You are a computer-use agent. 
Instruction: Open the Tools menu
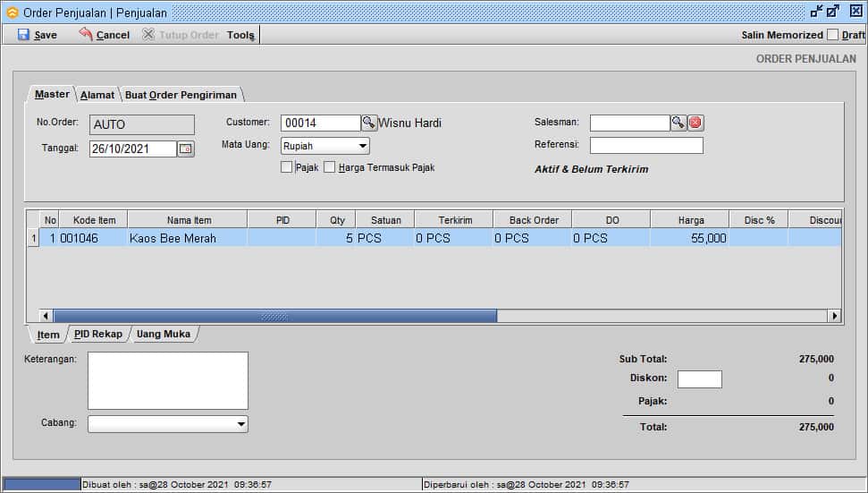[240, 35]
